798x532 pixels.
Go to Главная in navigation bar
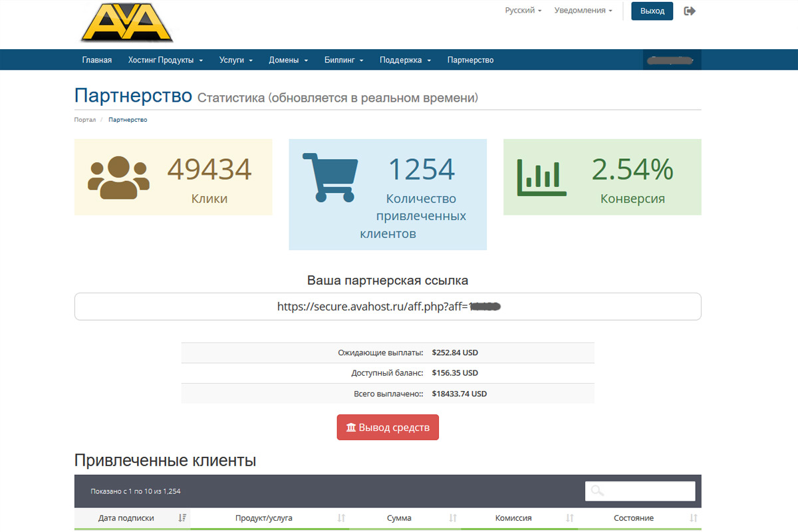click(97, 60)
